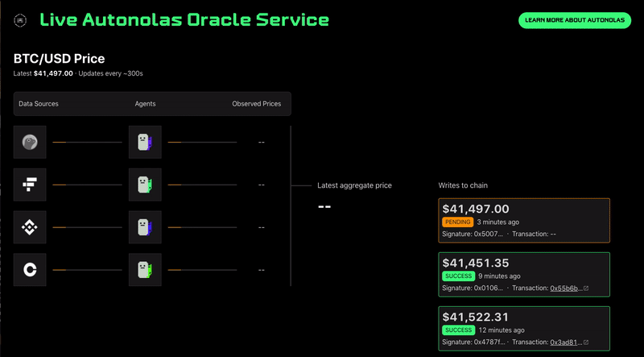This screenshot has height=357, width=644.
Task: Select the Binance data source icon
Action: 30,227
